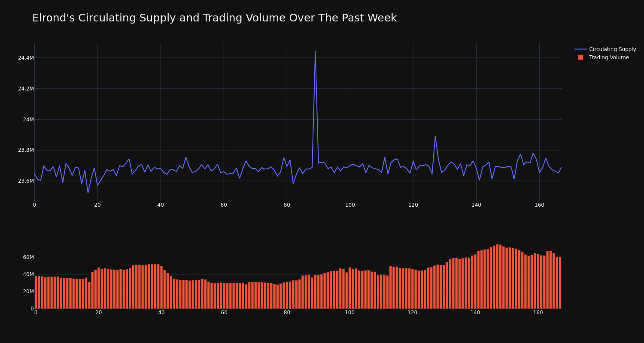Viewport: 644px width, 343px height.
Task: Click the first trading volume bar at hour 0
Action: (36, 292)
